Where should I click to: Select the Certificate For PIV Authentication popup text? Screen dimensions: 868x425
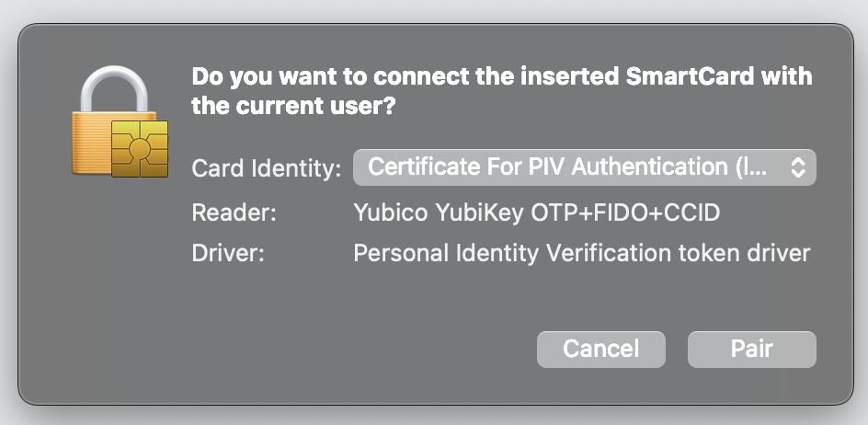click(x=566, y=167)
